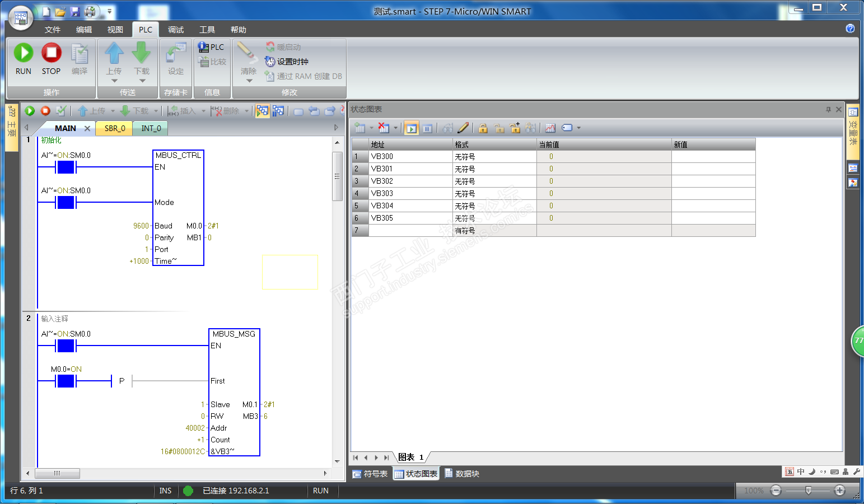This screenshot has width=864, height=504.
Task: Click add chart row icon in status chart
Action: tap(360, 128)
